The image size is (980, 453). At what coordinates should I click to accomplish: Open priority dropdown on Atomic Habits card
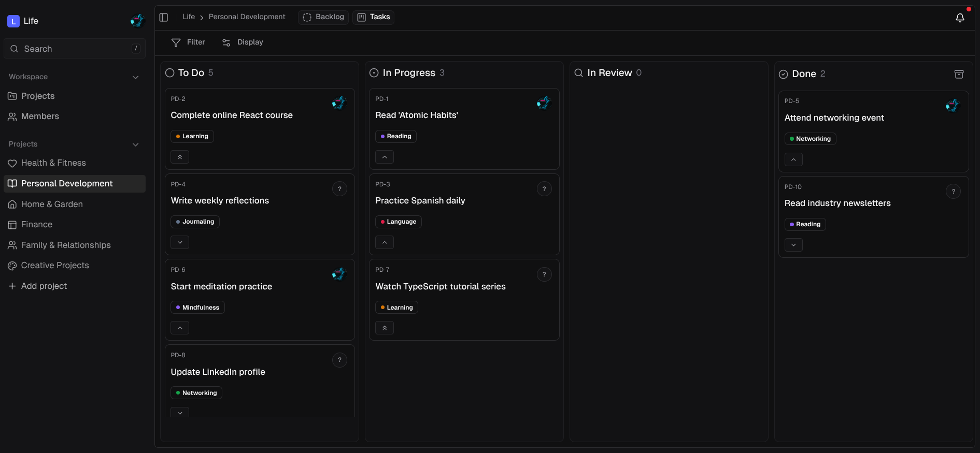(x=385, y=157)
